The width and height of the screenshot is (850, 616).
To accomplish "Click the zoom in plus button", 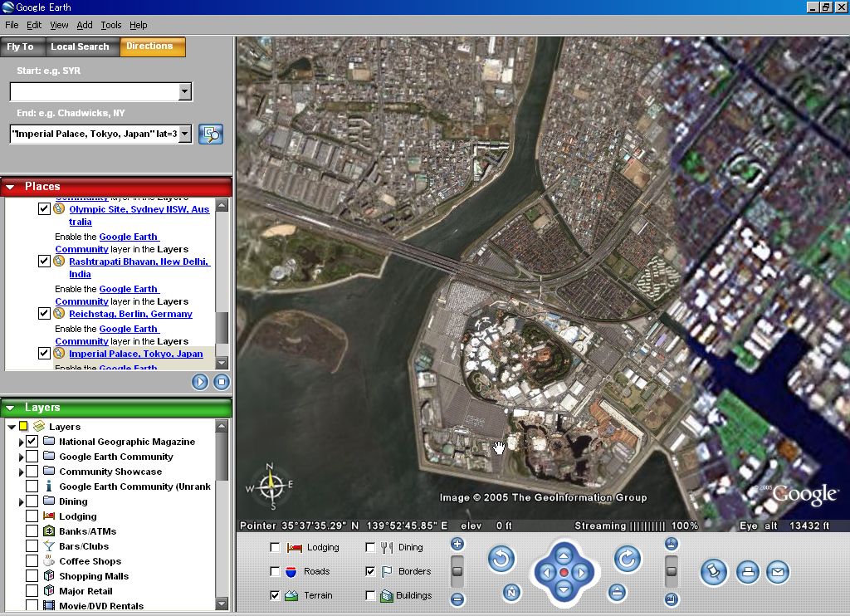I will tap(457, 544).
